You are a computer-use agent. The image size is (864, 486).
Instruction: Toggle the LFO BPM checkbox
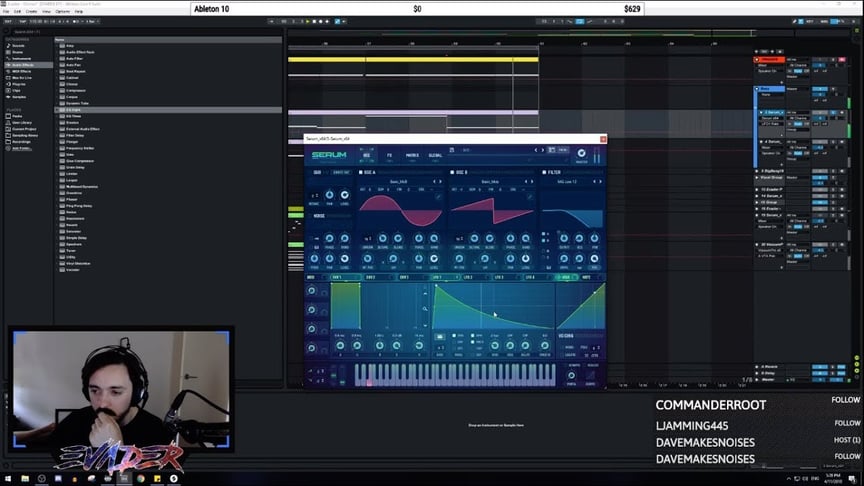[x=472, y=335]
